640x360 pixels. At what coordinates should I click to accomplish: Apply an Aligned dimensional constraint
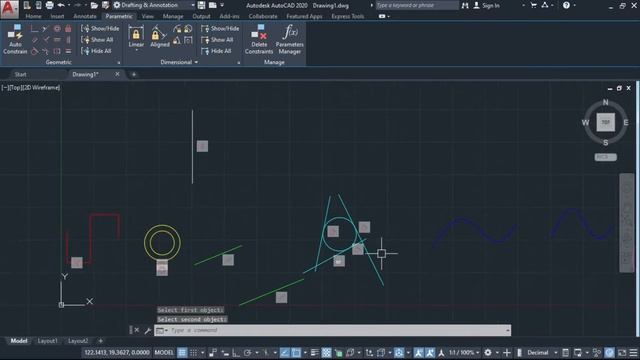(160, 37)
